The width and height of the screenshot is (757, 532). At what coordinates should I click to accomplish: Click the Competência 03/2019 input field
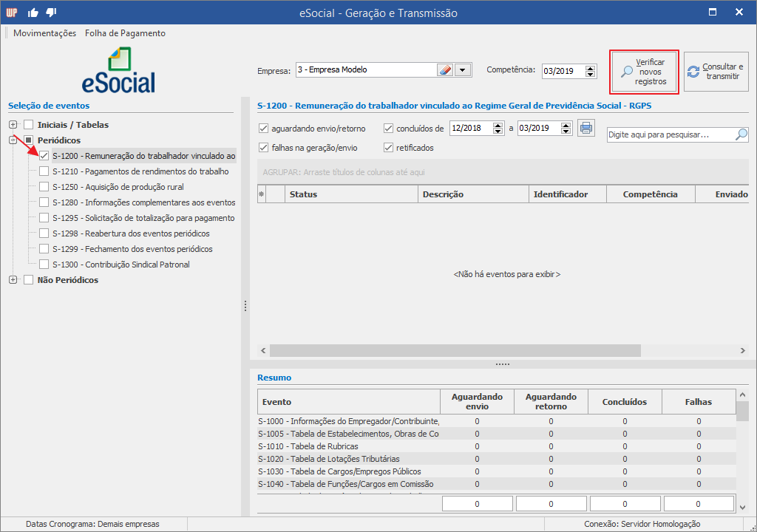click(x=563, y=71)
